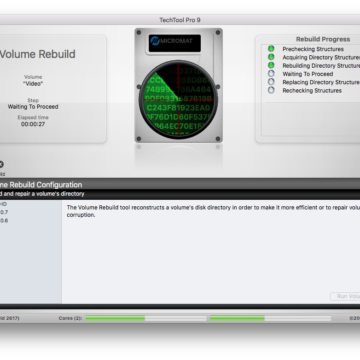
Task: Click the 'Cores (2):' label
Action: pos(70,318)
